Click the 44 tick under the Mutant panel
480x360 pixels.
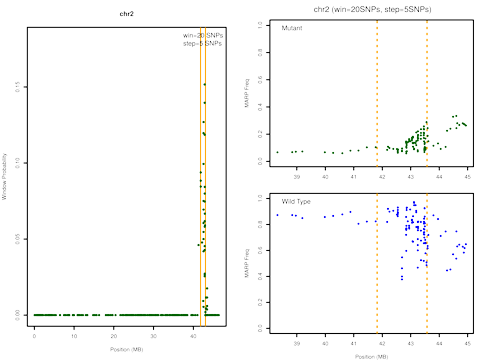pyautogui.click(x=439, y=177)
